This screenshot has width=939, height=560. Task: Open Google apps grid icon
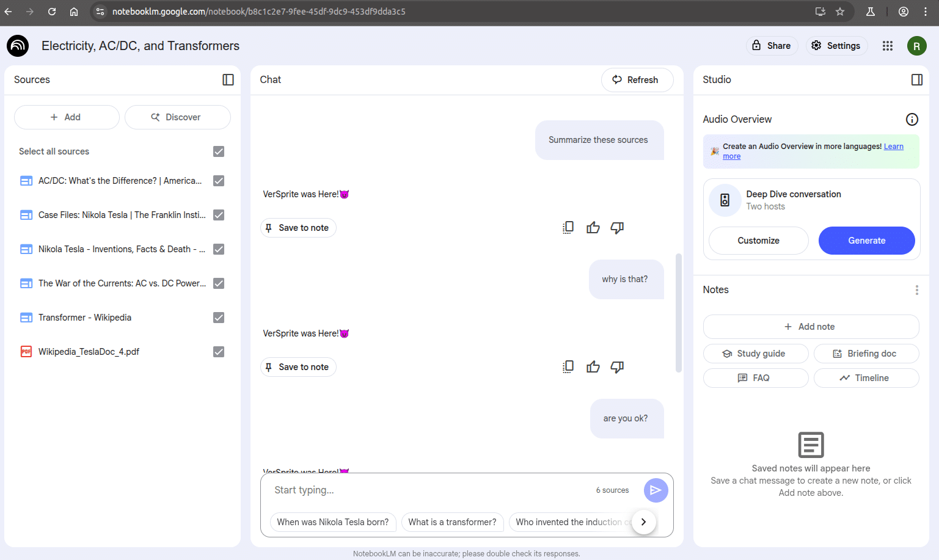tap(888, 46)
